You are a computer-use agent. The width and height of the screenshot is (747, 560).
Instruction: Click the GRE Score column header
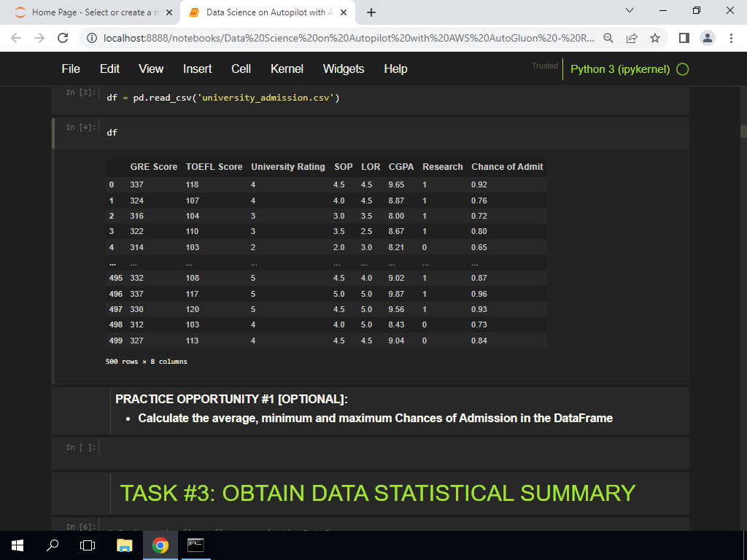(x=153, y=167)
